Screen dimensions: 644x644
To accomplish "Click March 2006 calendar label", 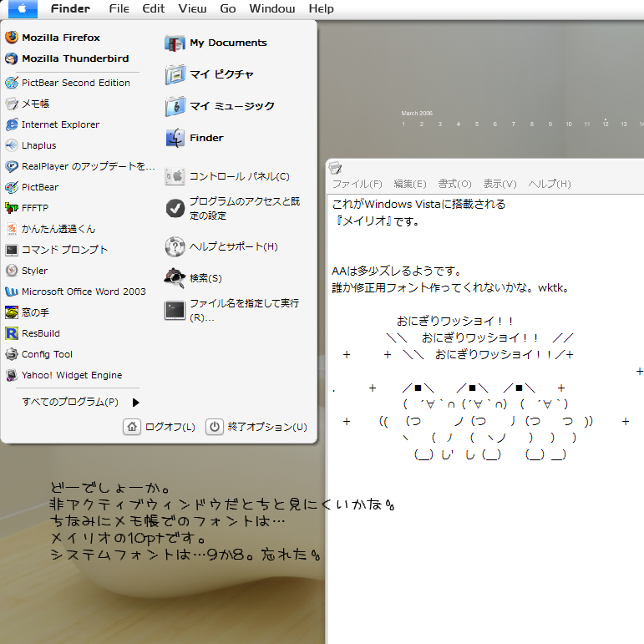I will tap(417, 114).
